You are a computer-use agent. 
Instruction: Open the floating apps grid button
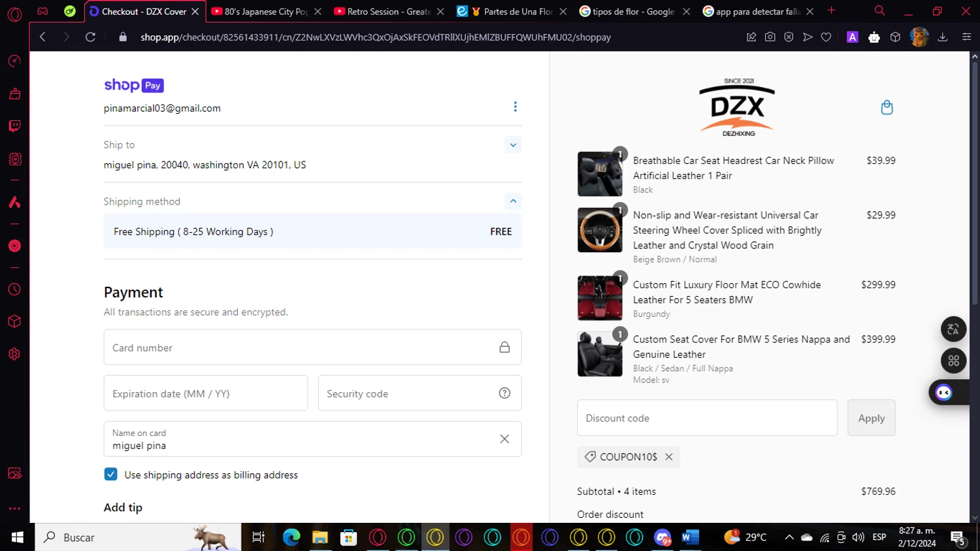(x=953, y=360)
